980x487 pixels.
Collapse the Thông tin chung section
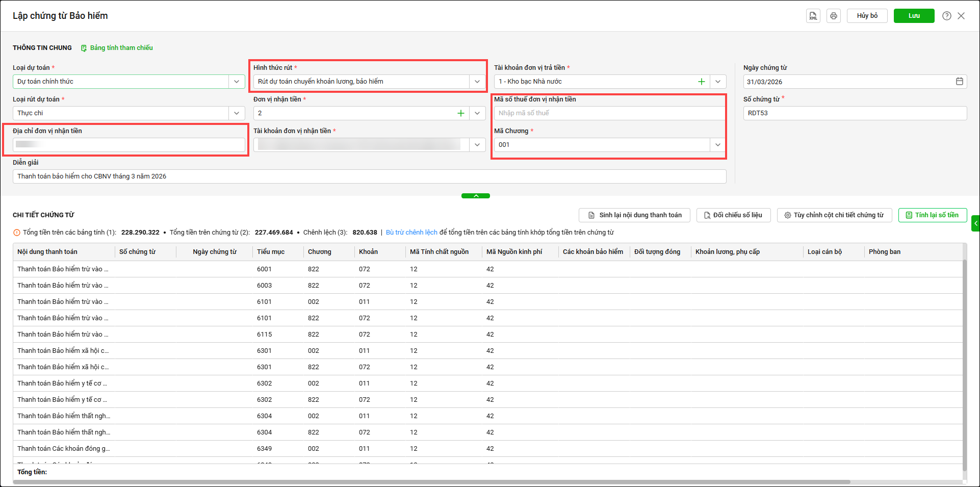[475, 196]
